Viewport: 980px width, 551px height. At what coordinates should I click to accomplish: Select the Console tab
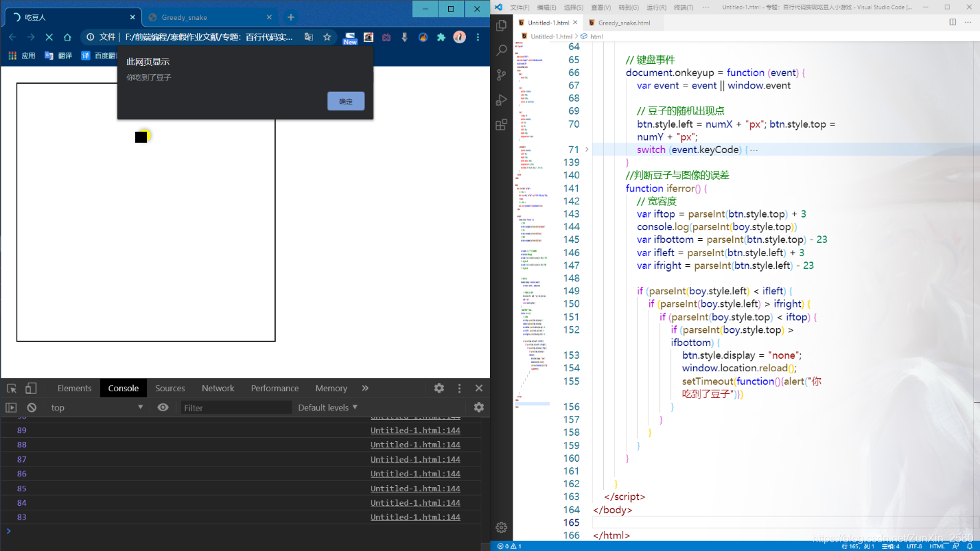pyautogui.click(x=123, y=388)
